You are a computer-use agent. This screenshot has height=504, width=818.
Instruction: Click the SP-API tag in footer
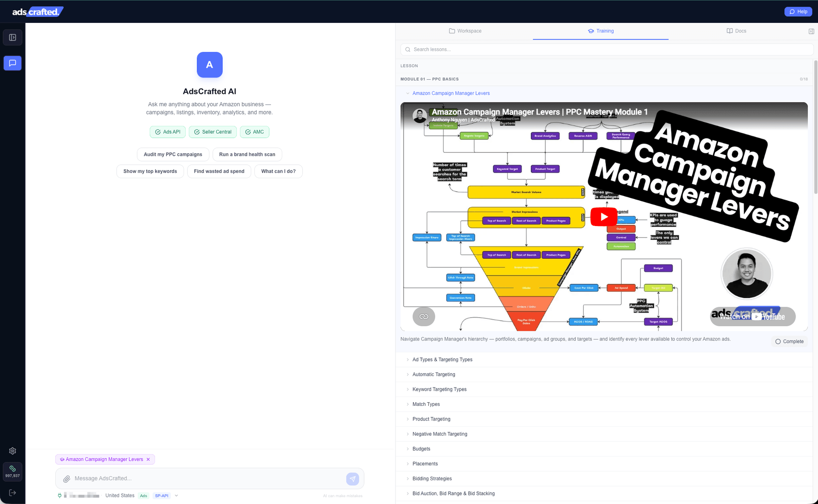(x=162, y=496)
